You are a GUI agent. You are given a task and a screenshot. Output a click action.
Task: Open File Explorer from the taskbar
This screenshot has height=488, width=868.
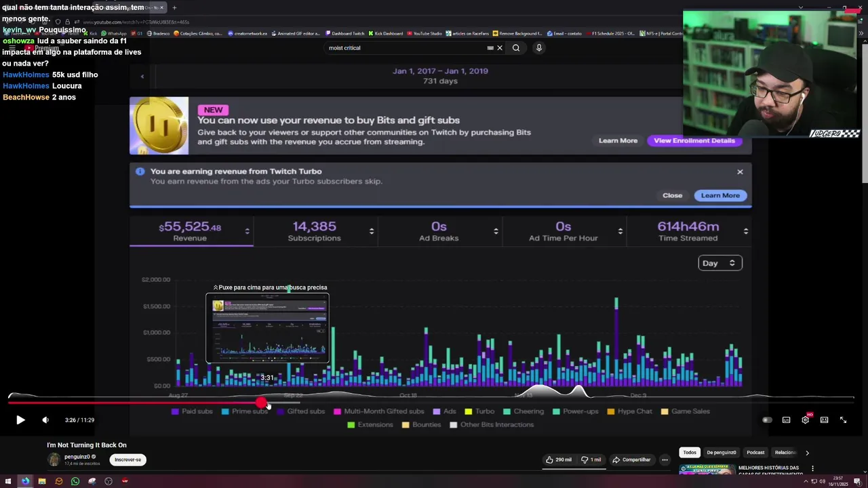pyautogui.click(x=42, y=481)
